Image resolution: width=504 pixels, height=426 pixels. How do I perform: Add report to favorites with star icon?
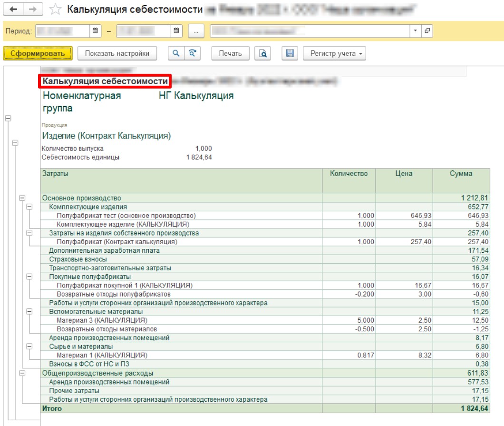click(x=55, y=10)
